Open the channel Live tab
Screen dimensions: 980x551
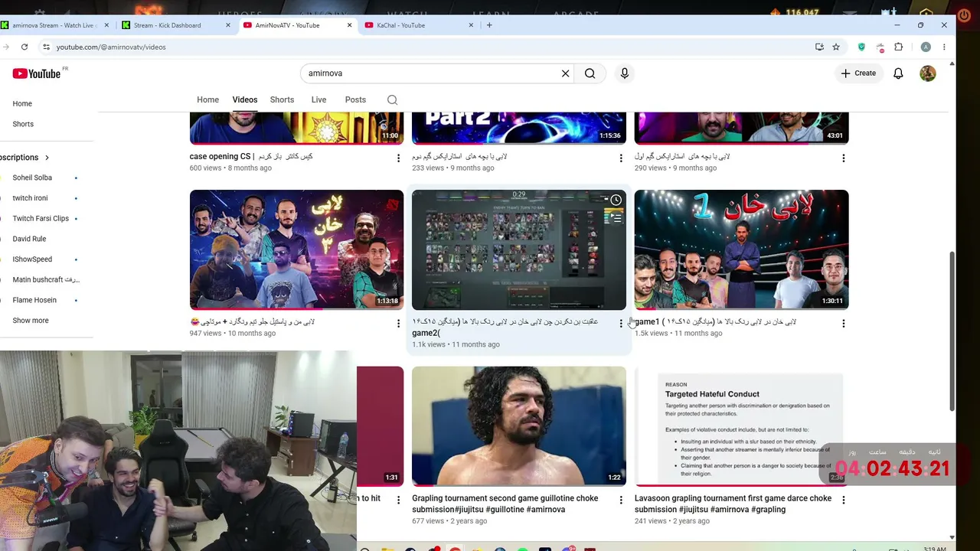point(318,99)
